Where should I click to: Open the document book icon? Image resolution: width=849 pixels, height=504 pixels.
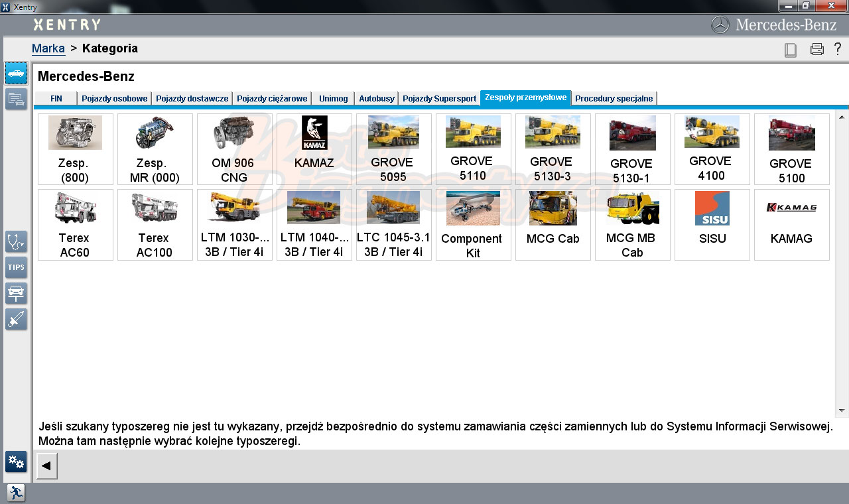pos(790,50)
